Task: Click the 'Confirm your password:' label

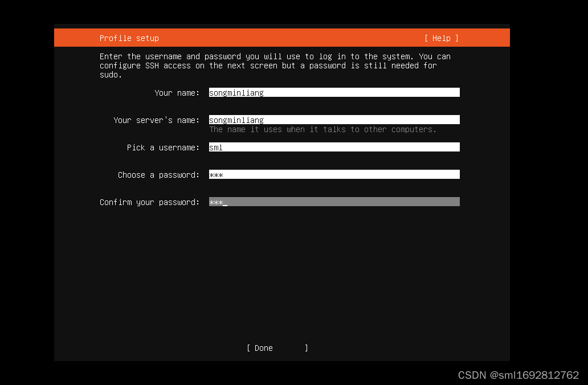Action: (x=149, y=202)
